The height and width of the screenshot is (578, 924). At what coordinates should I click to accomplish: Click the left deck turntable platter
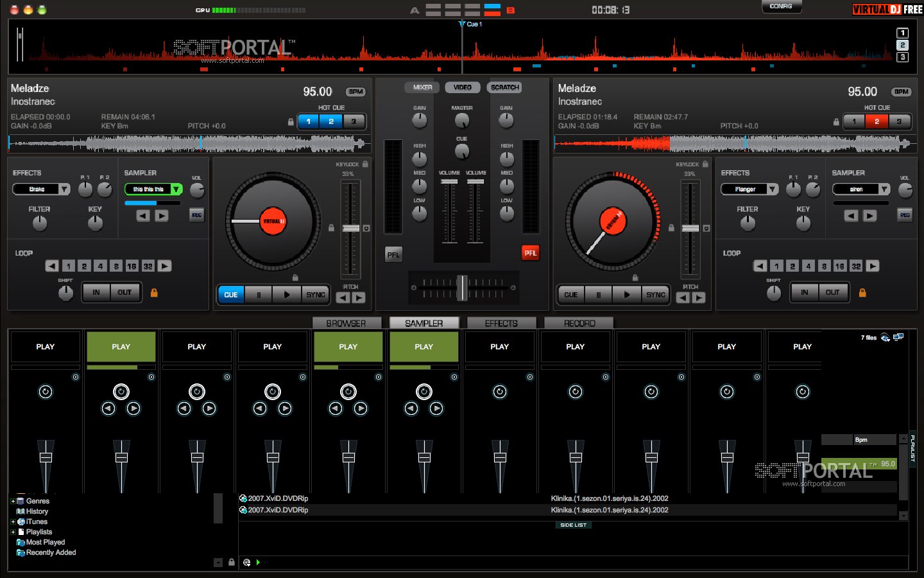click(273, 222)
